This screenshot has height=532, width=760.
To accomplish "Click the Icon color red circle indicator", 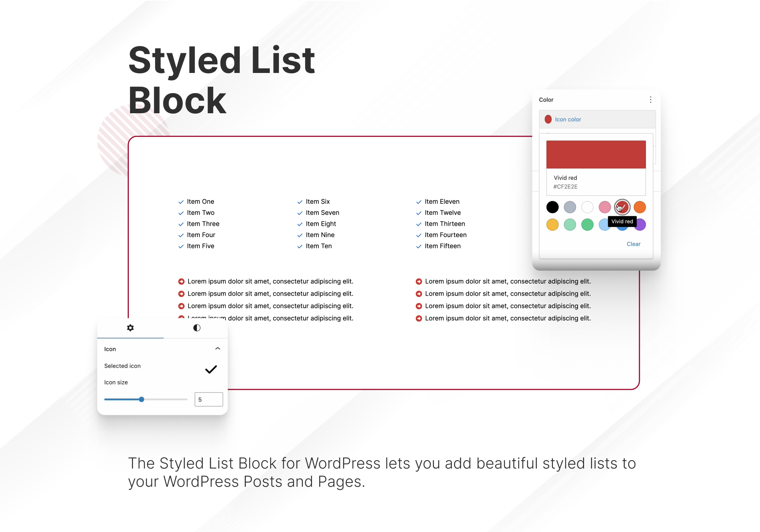I will tap(548, 120).
